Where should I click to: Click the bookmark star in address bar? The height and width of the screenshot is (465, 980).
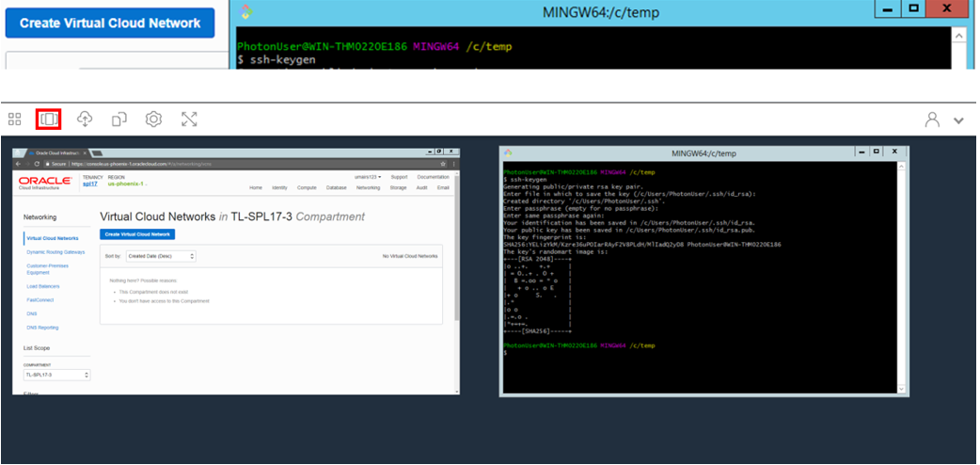point(443,164)
